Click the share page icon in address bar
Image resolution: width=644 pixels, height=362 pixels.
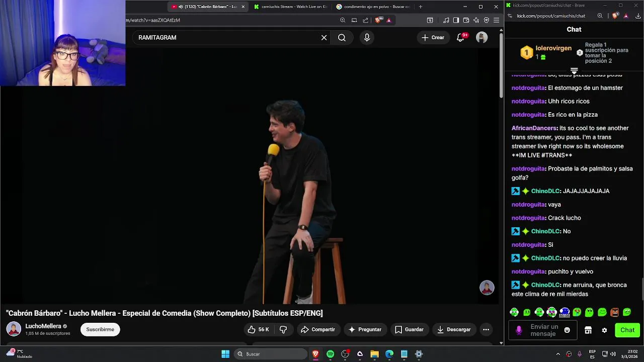coord(366,20)
